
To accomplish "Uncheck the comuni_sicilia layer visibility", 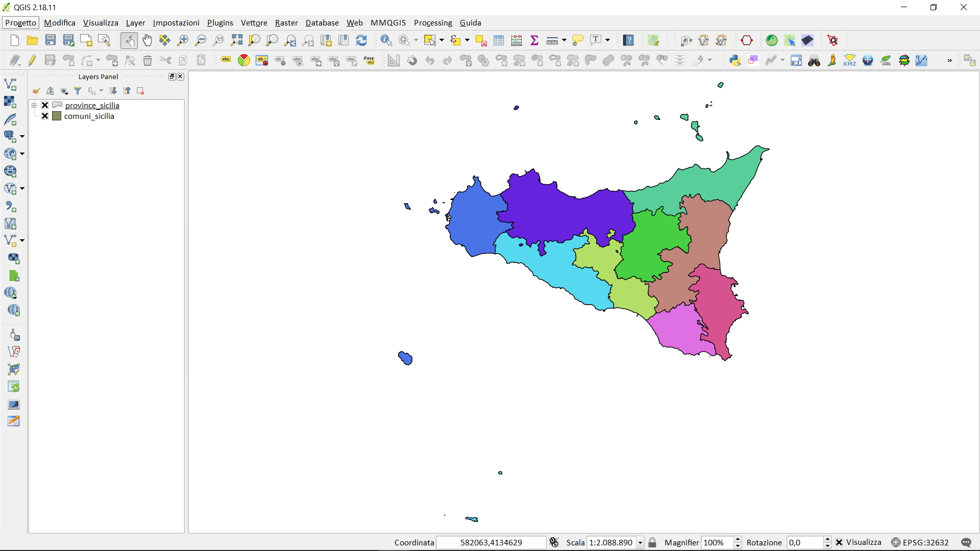I will tap(45, 116).
